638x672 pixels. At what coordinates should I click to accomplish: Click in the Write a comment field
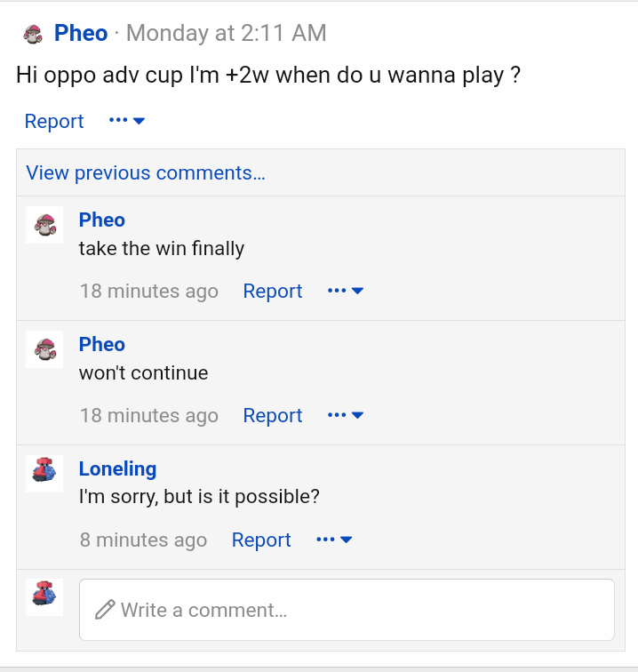pos(355,610)
